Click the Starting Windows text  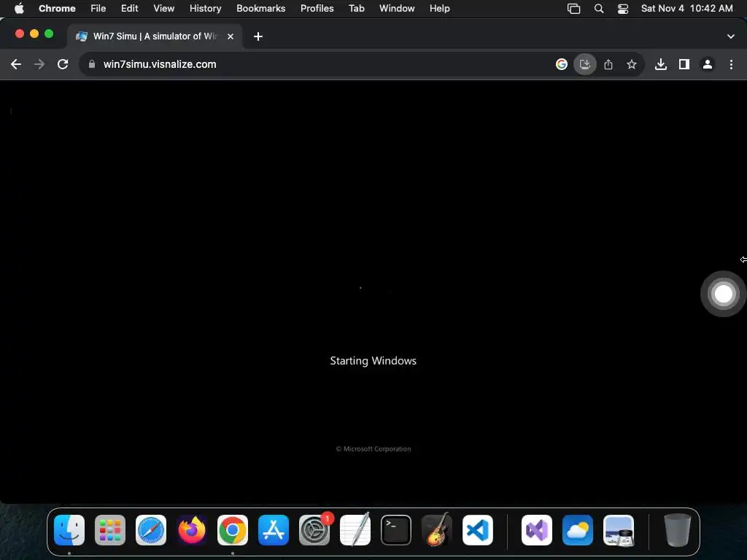tap(373, 361)
